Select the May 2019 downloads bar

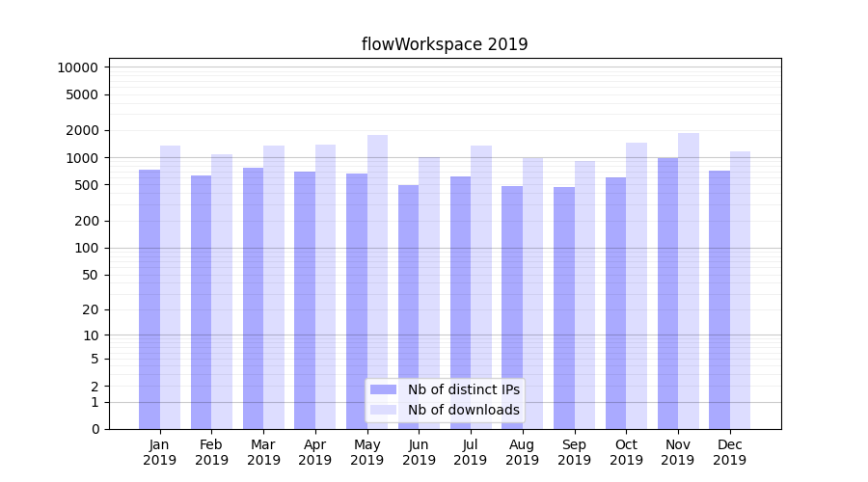pyautogui.click(x=377, y=281)
